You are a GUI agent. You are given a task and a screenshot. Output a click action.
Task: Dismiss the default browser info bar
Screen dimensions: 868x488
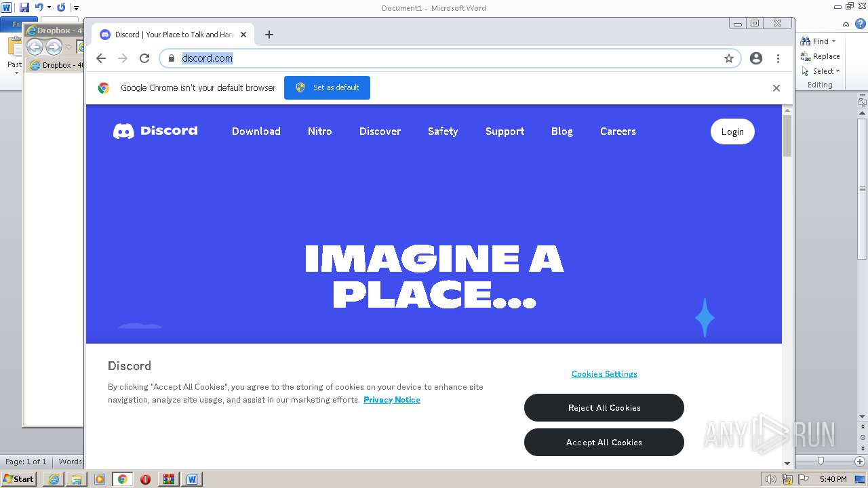776,88
